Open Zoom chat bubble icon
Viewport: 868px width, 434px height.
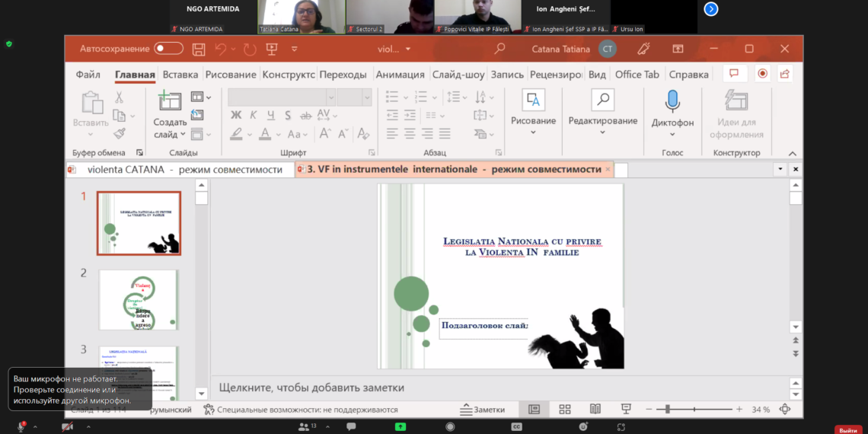click(x=351, y=427)
